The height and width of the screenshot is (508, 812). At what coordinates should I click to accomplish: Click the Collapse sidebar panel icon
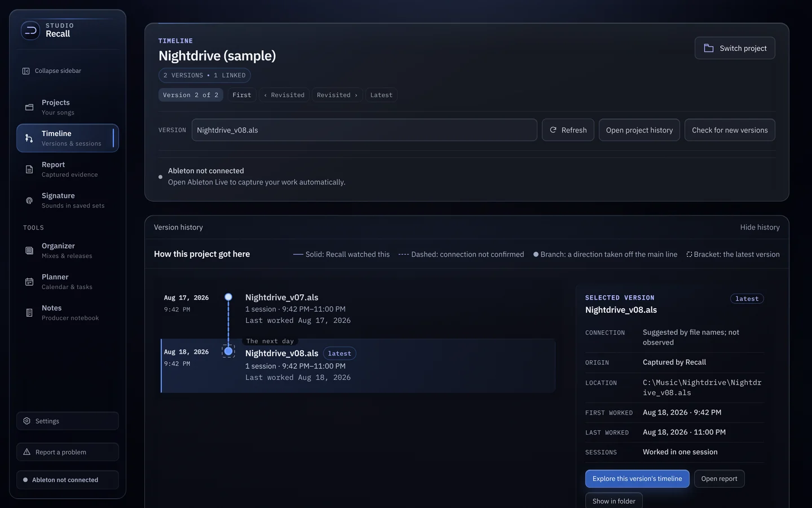(x=26, y=71)
